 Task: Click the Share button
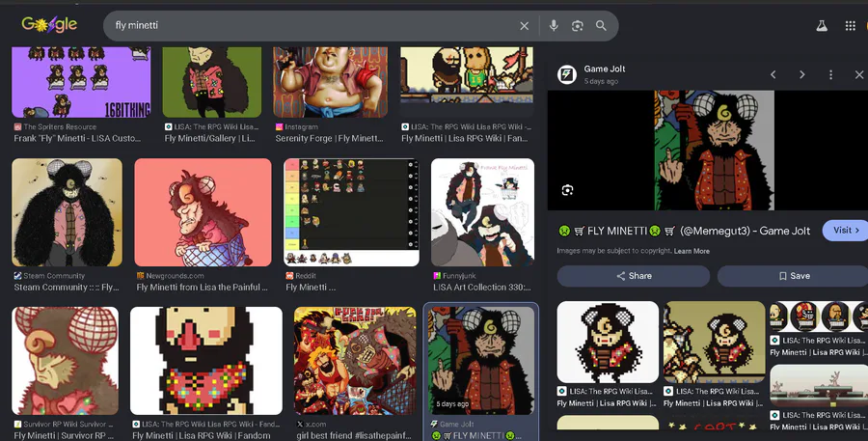click(634, 276)
